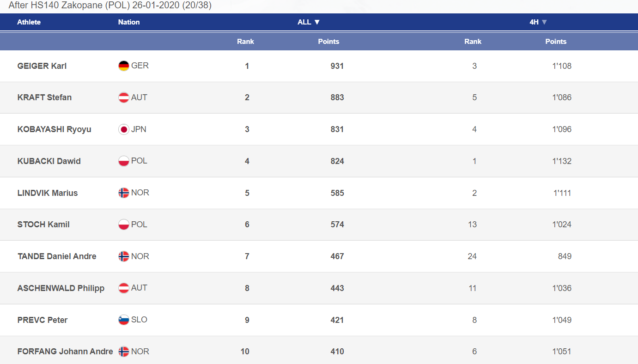Click Austria flag icon in Philipp Aschenwald row
638x364 pixels.
tap(123, 288)
